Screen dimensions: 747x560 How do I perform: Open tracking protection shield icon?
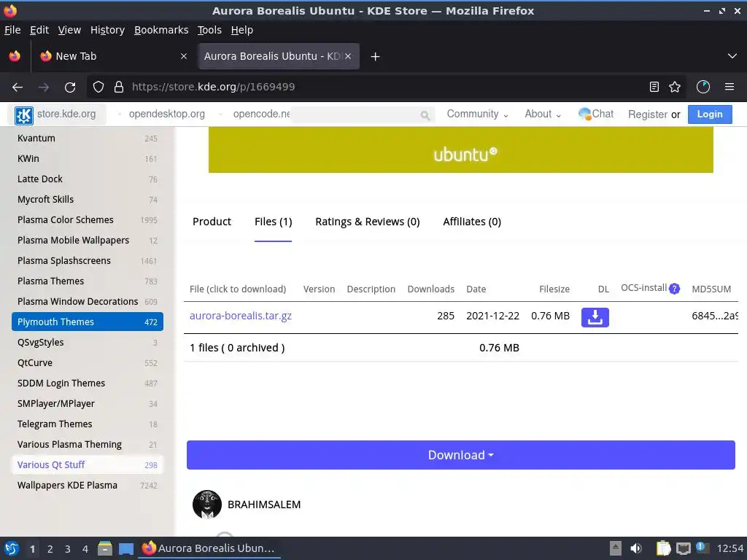98,87
